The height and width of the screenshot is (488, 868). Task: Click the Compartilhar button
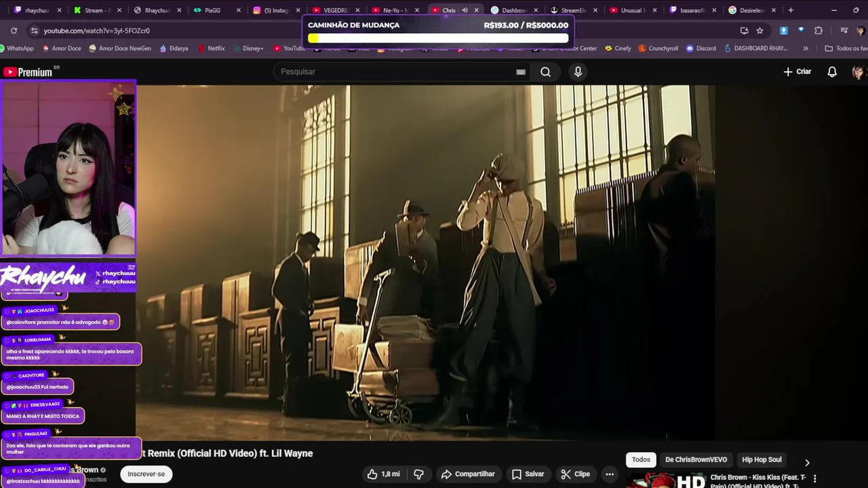point(468,474)
